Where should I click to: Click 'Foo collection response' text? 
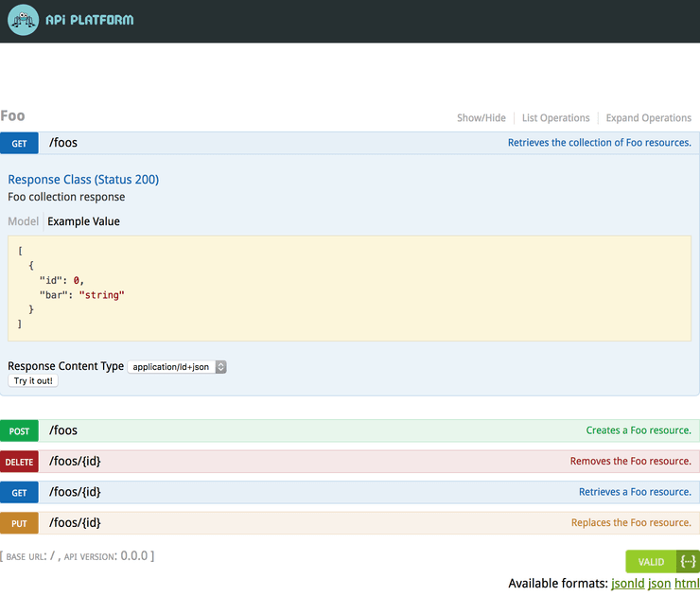pyautogui.click(x=66, y=197)
